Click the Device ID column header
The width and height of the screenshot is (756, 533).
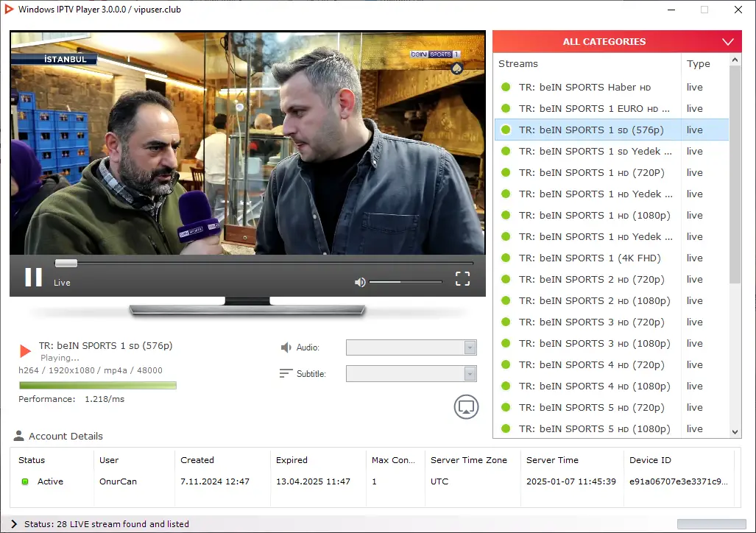650,460
